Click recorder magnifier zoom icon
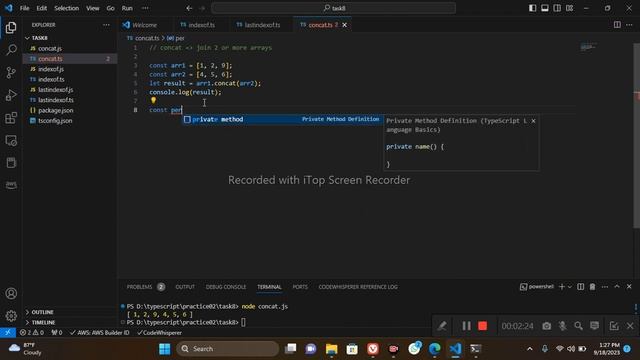The image size is (640, 360). point(578,326)
